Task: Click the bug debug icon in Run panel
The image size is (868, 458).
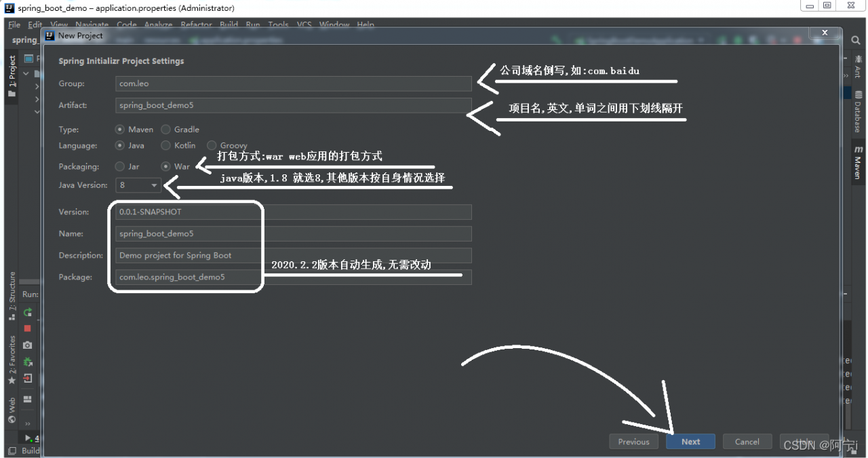Action: pos(28,361)
